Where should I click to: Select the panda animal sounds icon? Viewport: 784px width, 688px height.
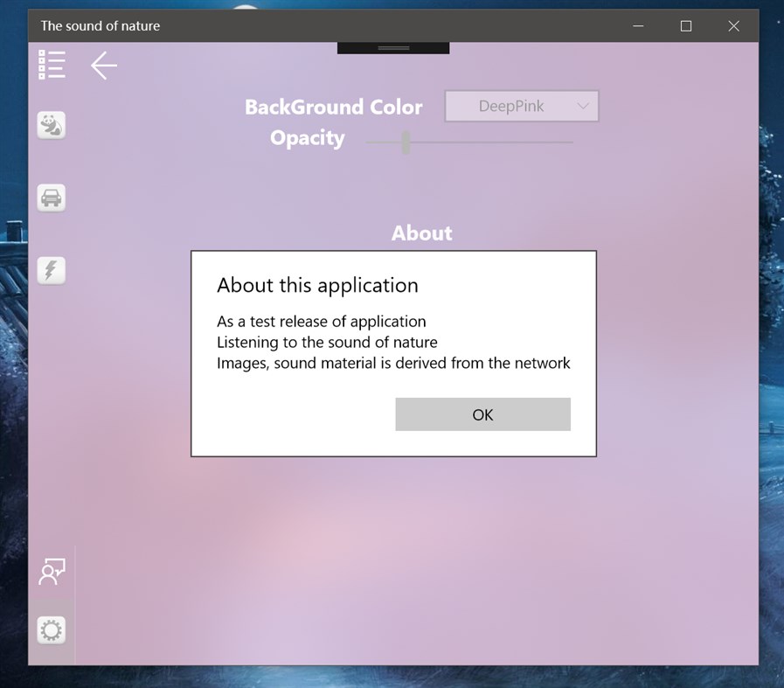[51, 125]
